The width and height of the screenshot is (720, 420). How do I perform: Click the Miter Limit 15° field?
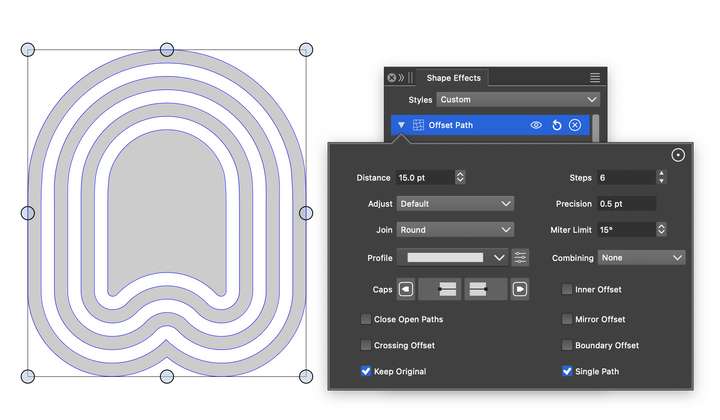626,230
